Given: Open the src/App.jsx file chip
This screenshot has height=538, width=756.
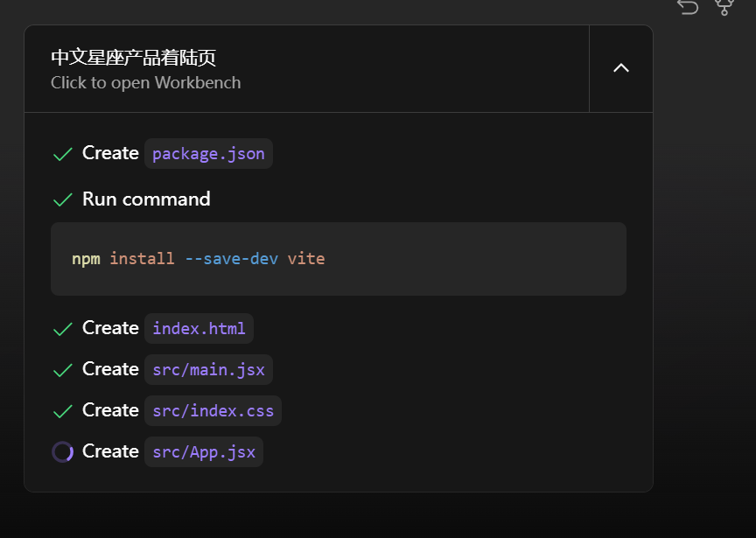Looking at the screenshot, I should pos(204,452).
